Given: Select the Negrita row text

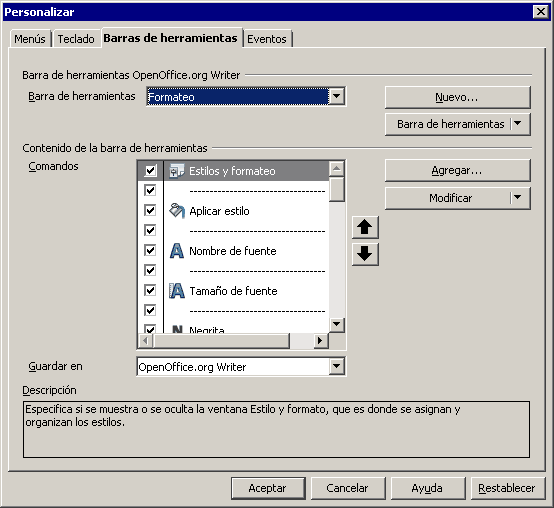Looking at the screenshot, I should tap(207, 330).
